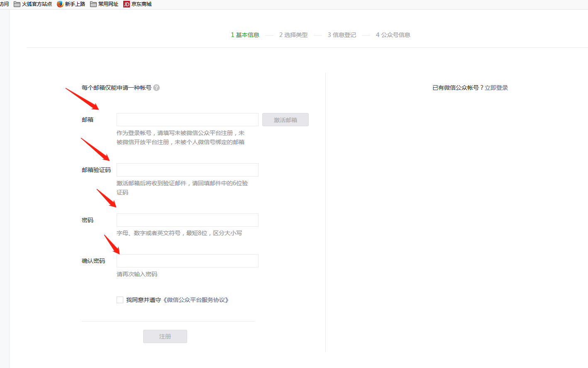Image resolution: width=588 pixels, height=368 pixels.
Task: Select step 2 选择类型
Action: (293, 35)
